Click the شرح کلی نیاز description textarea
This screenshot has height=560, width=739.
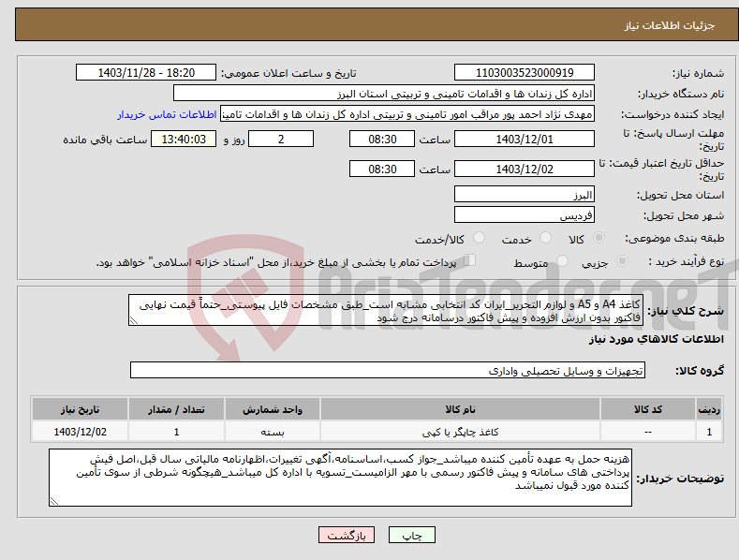tap(386, 310)
